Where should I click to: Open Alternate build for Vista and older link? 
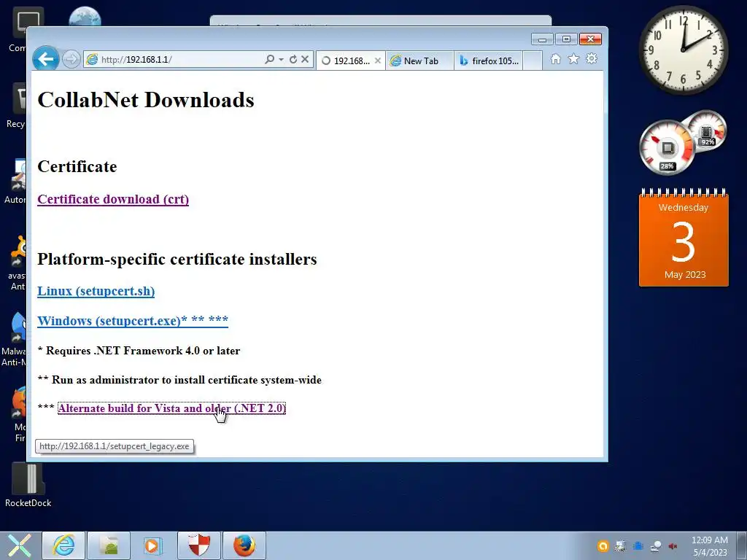click(x=171, y=408)
